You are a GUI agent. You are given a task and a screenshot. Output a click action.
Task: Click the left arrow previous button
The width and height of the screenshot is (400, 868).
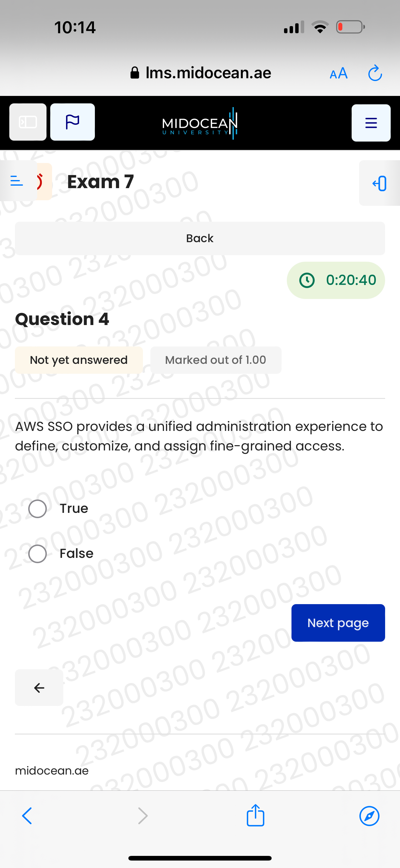click(39, 688)
